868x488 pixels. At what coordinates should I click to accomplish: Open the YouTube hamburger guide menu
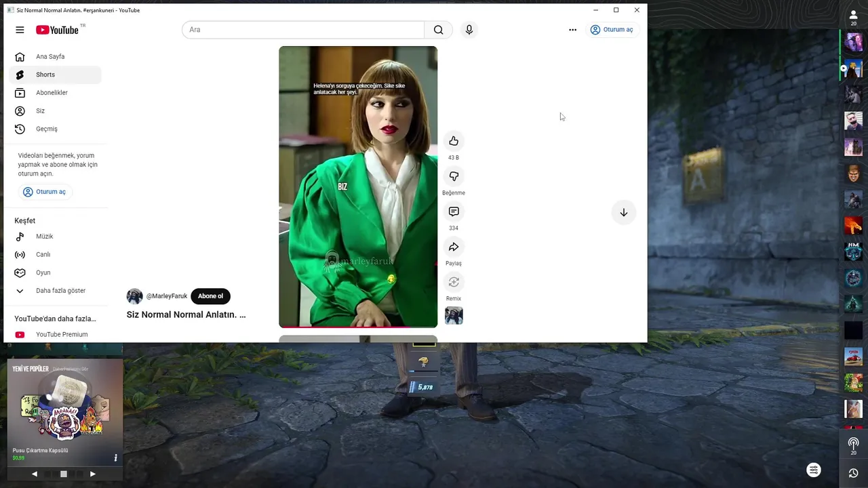pyautogui.click(x=20, y=30)
